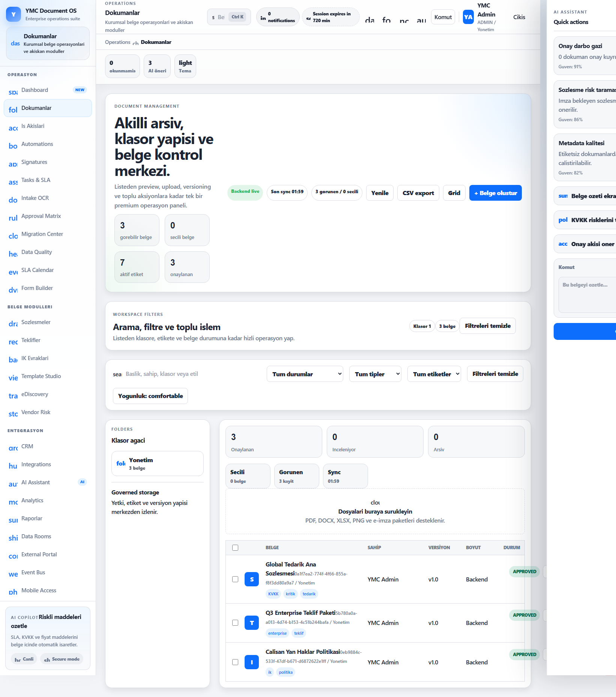This screenshot has height=697, width=616.
Task: Open the Onay darbo gazi quick action card
Action: (x=585, y=56)
